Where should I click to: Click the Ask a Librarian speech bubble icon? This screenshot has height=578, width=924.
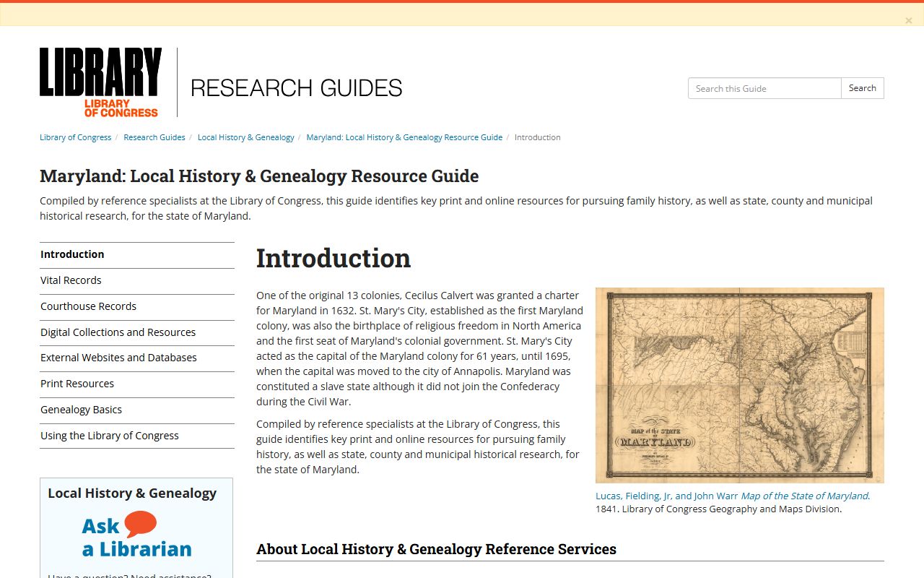tap(140, 524)
